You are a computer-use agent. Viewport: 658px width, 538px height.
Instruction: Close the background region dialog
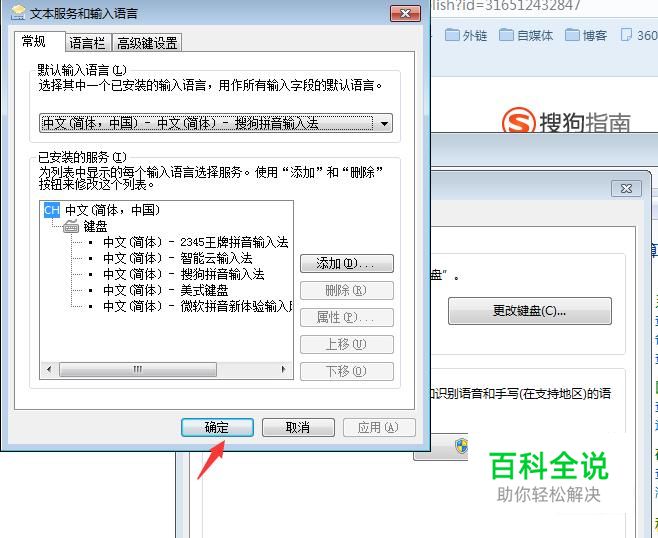pyautogui.click(x=626, y=189)
